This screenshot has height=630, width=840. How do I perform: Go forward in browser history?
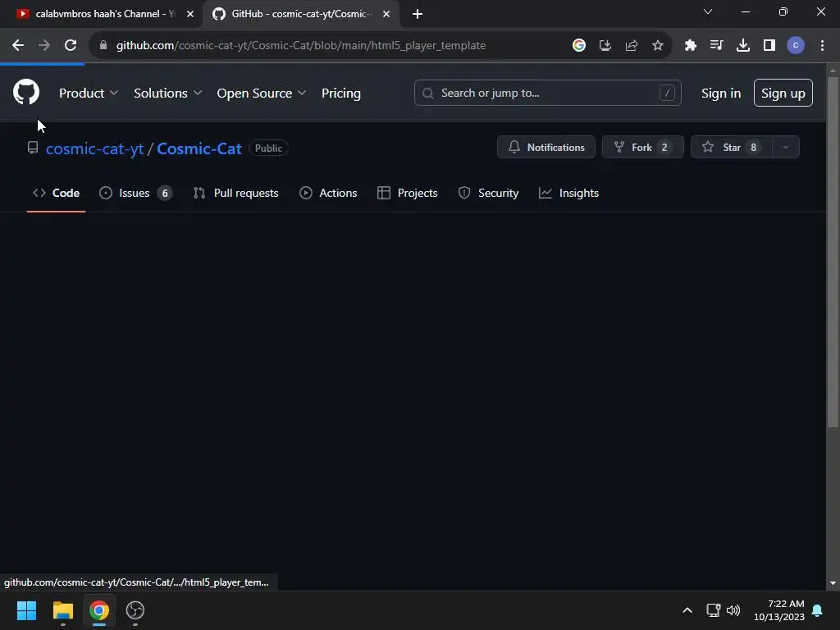[x=44, y=46]
